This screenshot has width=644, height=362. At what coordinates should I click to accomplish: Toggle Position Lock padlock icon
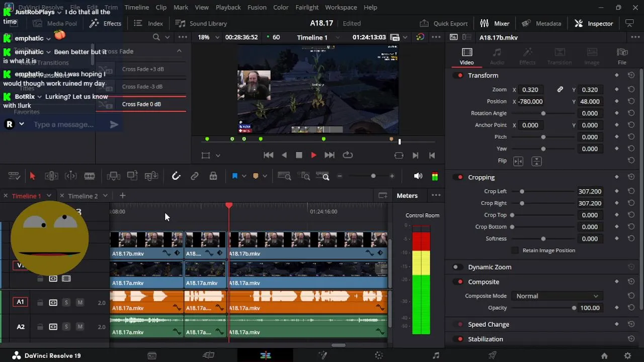click(x=213, y=176)
